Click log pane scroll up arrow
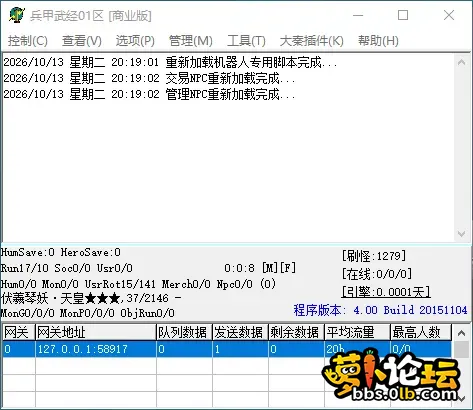473x410 pixels. click(462, 62)
